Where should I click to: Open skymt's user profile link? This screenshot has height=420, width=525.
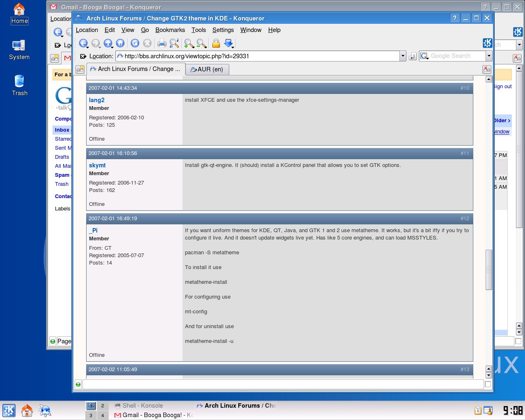click(97, 165)
